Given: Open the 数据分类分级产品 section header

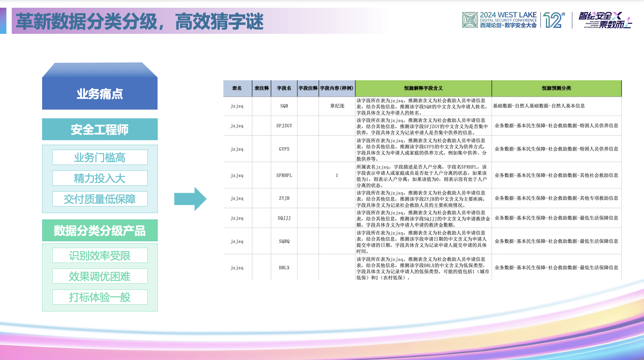Looking at the screenshot, I should point(100,231).
